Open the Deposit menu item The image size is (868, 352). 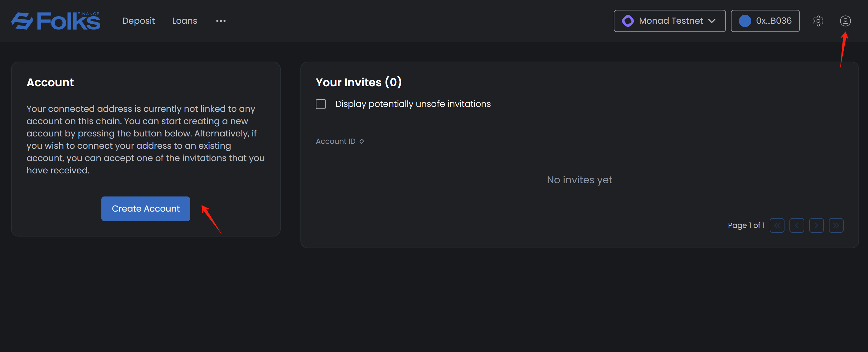(138, 21)
